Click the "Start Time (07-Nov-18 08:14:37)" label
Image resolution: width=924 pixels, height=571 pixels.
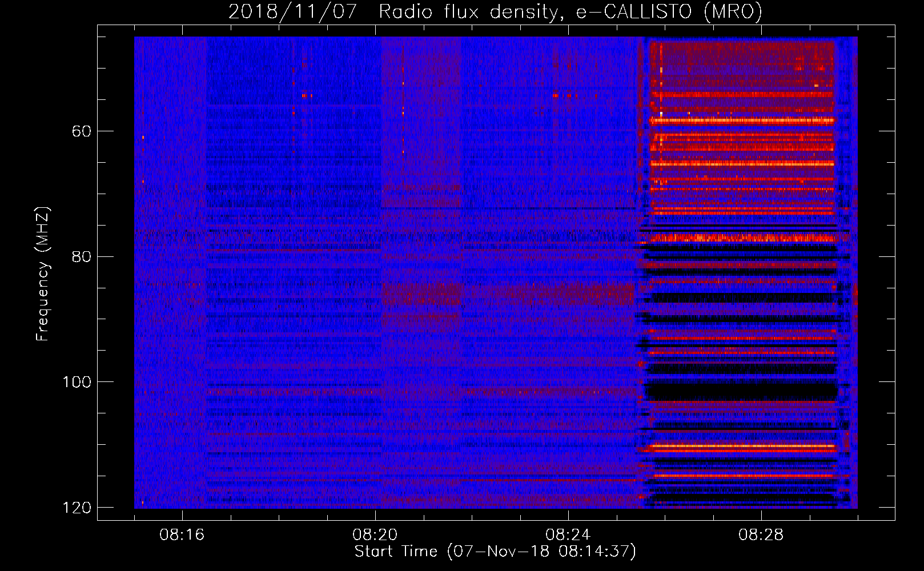click(x=495, y=552)
